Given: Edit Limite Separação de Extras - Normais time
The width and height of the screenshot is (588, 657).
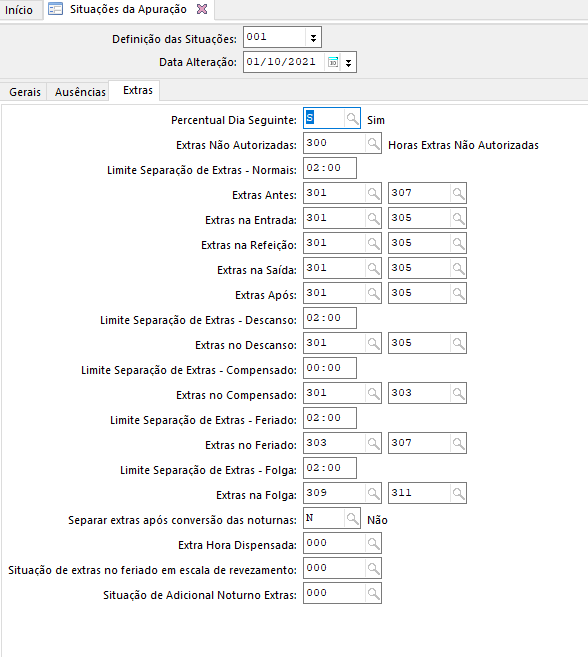Looking at the screenshot, I should click(x=330, y=168).
